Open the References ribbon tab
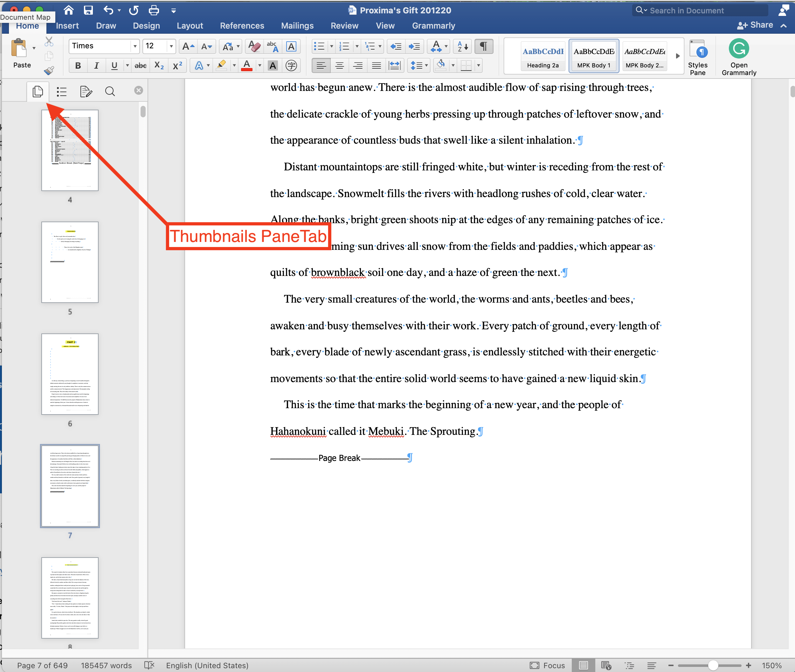 coord(242,25)
